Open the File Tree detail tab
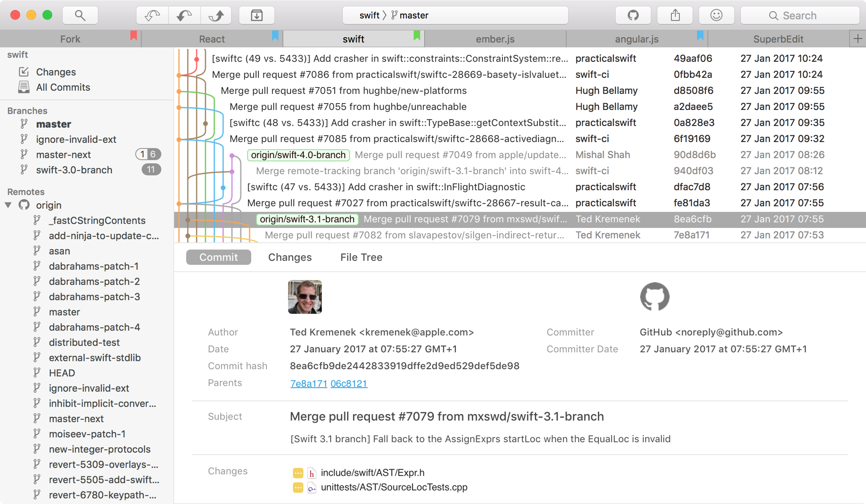Viewport: 866px width, 504px height. pyautogui.click(x=361, y=257)
